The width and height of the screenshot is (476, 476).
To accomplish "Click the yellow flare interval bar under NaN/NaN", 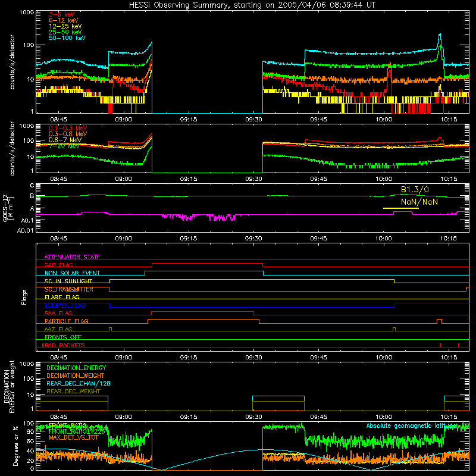I will [400, 208].
